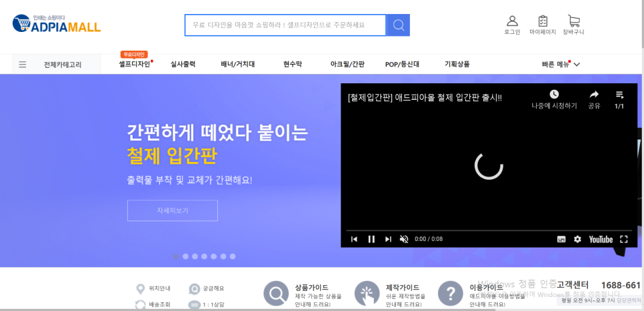Click the 무료디자인 orange badge

(x=134, y=54)
